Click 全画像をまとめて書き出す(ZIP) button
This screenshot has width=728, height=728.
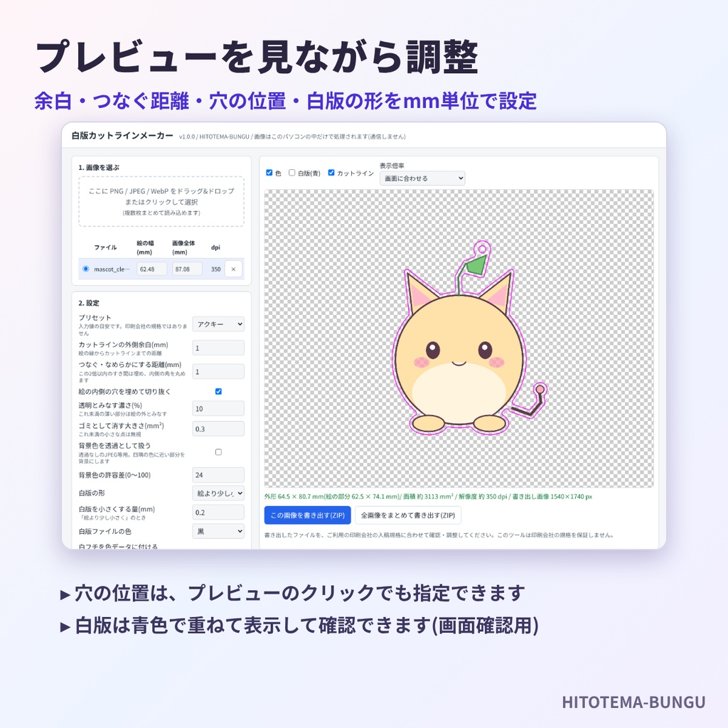pos(407,515)
